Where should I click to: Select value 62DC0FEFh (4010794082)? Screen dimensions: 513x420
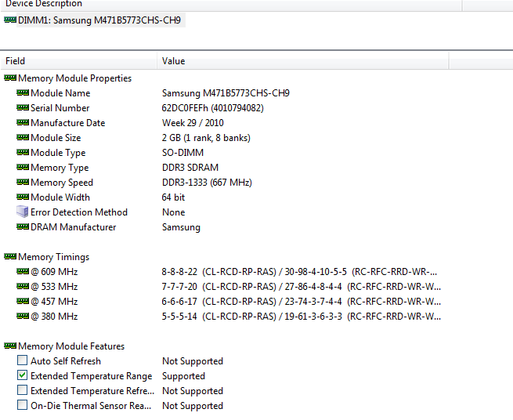tap(213, 108)
